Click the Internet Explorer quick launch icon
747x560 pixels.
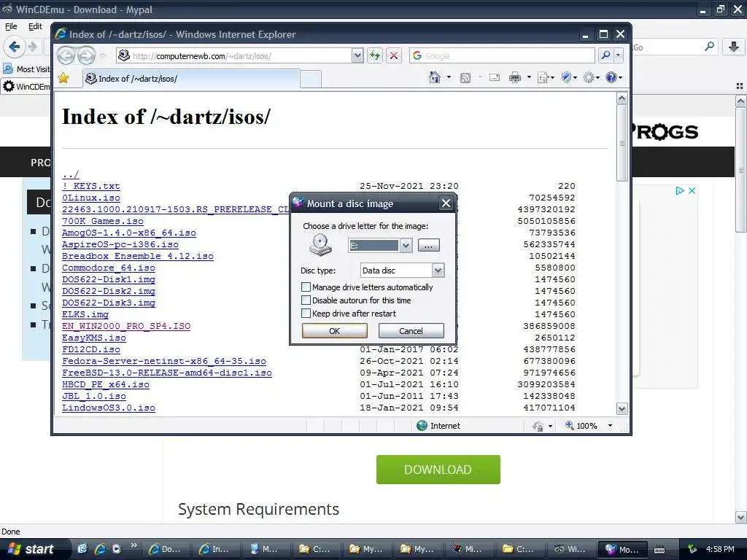tap(100, 549)
